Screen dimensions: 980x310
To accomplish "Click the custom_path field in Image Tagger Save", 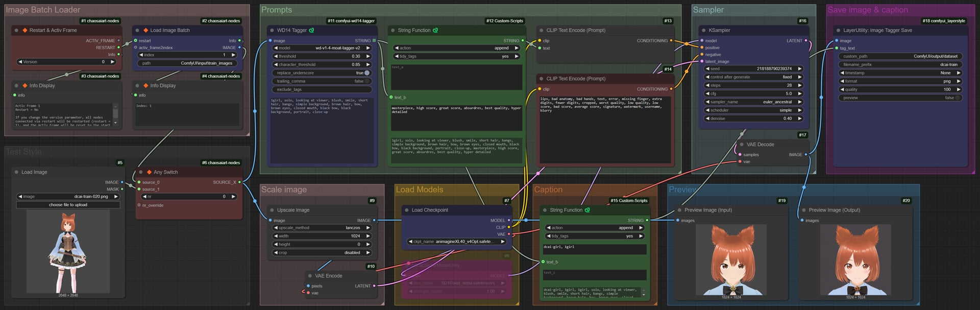I will (900, 56).
